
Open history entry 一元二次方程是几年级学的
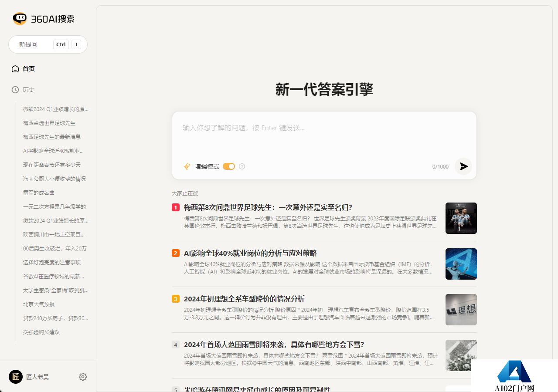[x=54, y=206]
